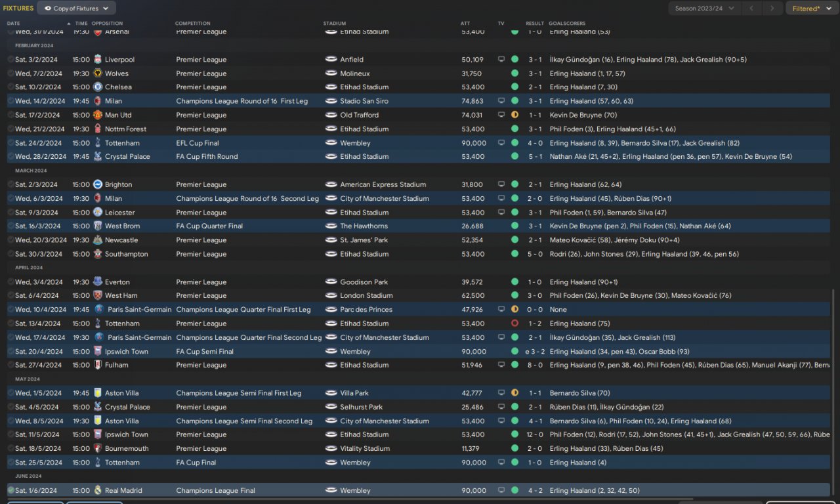Click the Anfield stadium icon
The image size is (840, 504).
tap(331, 60)
